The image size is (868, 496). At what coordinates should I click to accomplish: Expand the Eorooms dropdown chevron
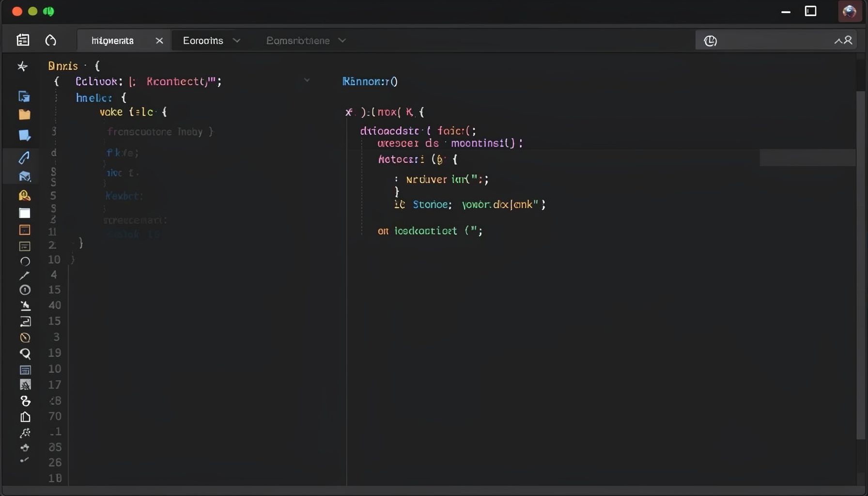[x=236, y=41]
